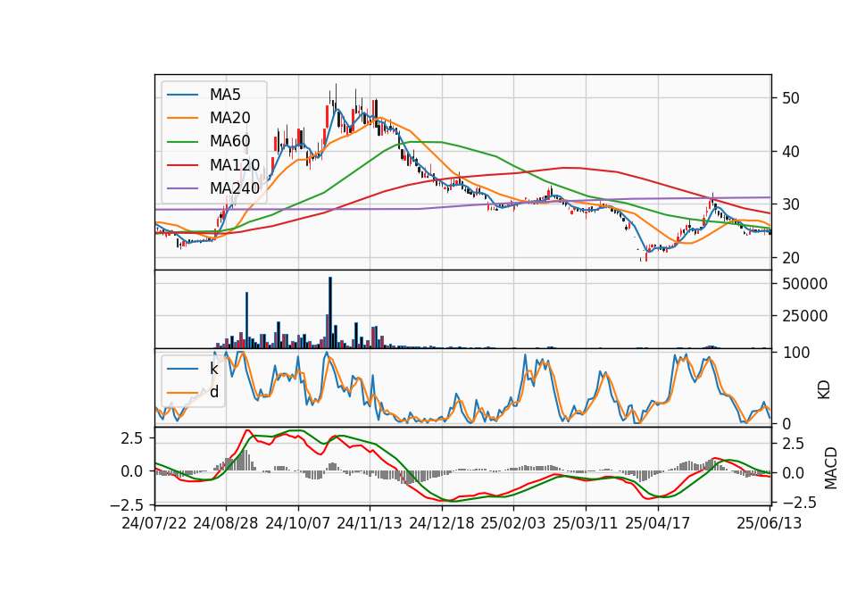
Task: Click the MA5 legend label
Action: click(225, 95)
